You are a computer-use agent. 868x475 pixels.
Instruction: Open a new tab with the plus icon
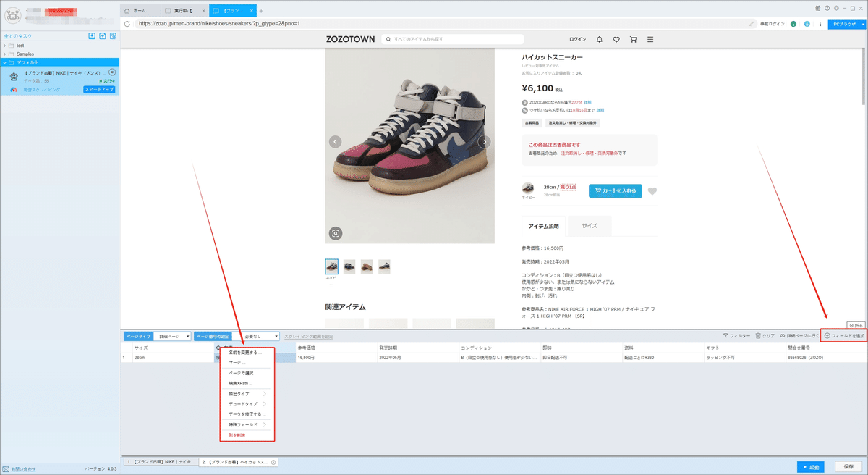[x=261, y=11]
